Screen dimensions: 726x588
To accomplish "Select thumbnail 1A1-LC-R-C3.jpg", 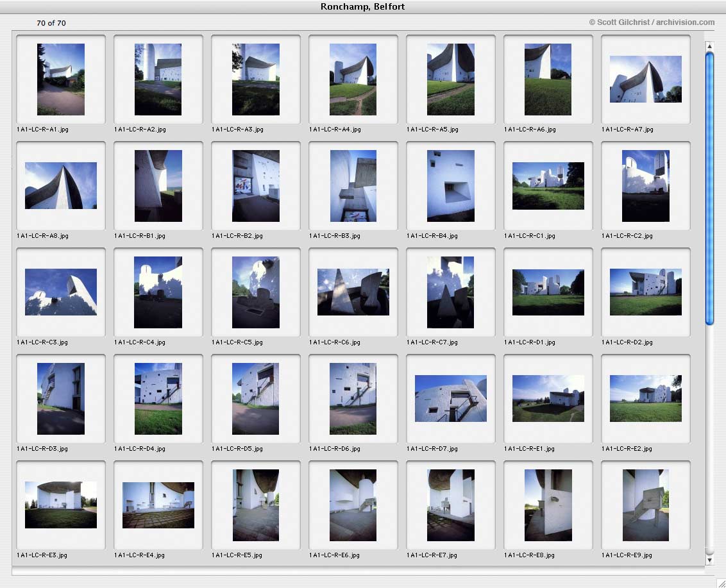I will tap(61, 292).
